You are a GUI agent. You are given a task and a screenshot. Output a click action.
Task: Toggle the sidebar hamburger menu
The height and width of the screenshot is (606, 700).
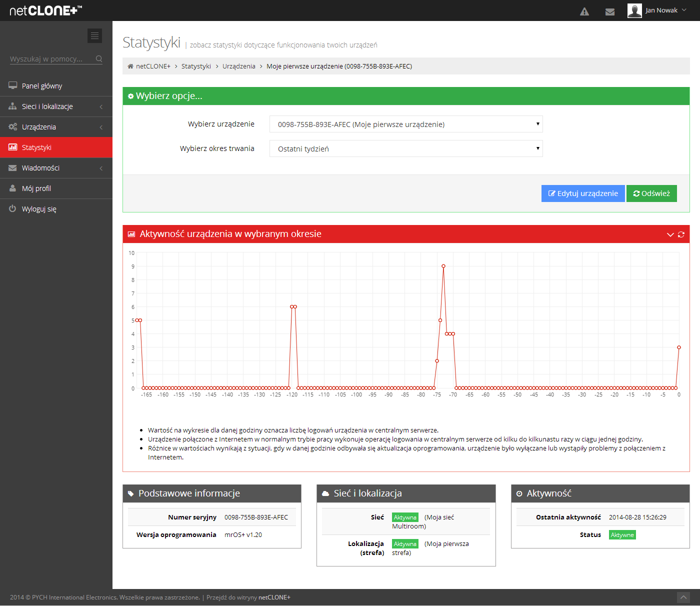click(x=94, y=35)
